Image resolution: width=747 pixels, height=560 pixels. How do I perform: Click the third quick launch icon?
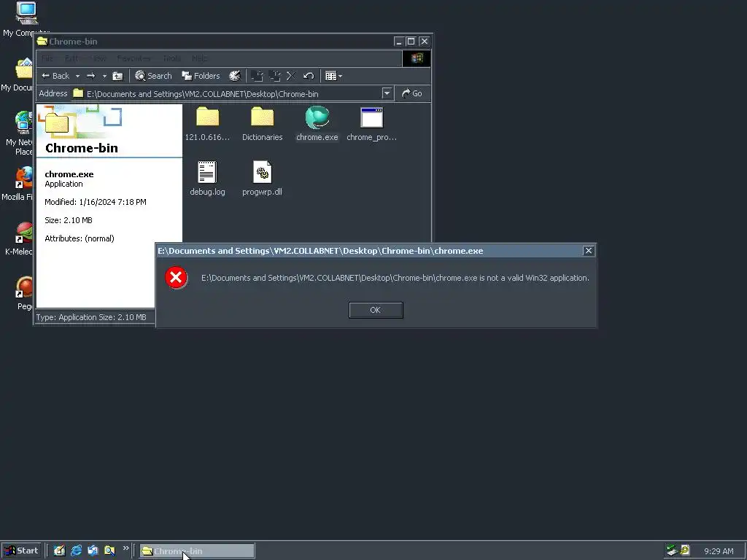point(93,551)
